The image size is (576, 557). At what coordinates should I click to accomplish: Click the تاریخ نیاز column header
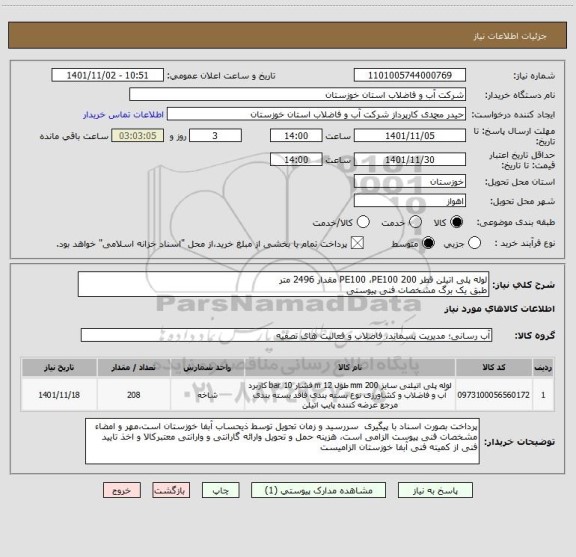(x=59, y=367)
